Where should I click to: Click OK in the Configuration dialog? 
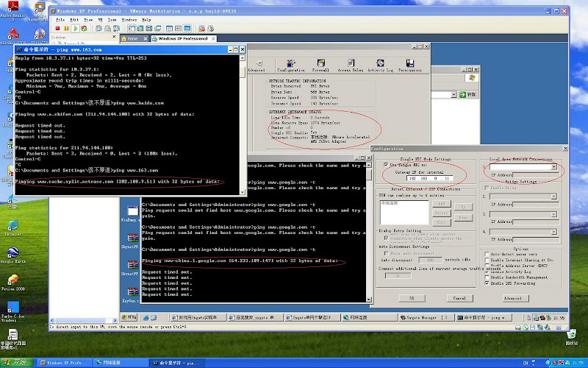click(412, 298)
